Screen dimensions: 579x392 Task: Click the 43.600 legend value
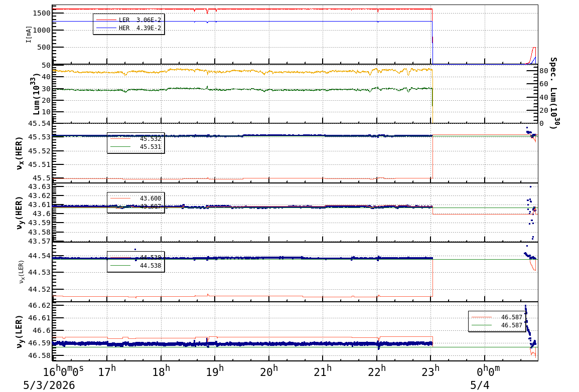151,199
